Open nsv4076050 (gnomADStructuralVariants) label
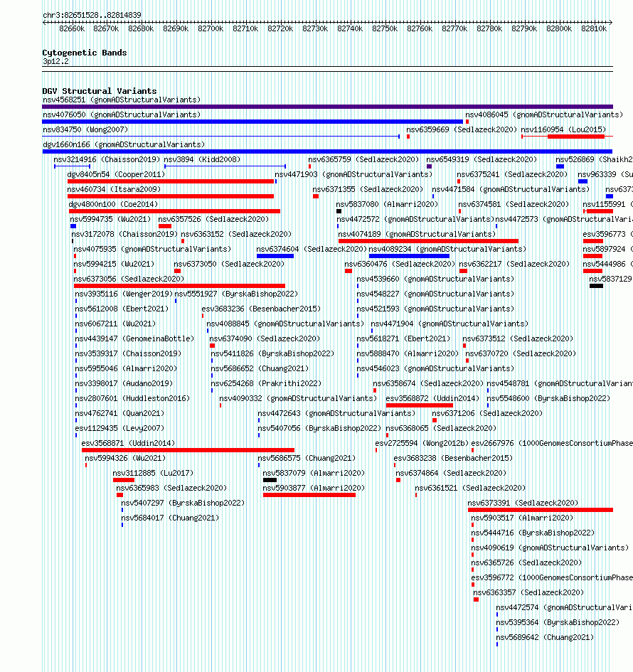 click(x=122, y=114)
